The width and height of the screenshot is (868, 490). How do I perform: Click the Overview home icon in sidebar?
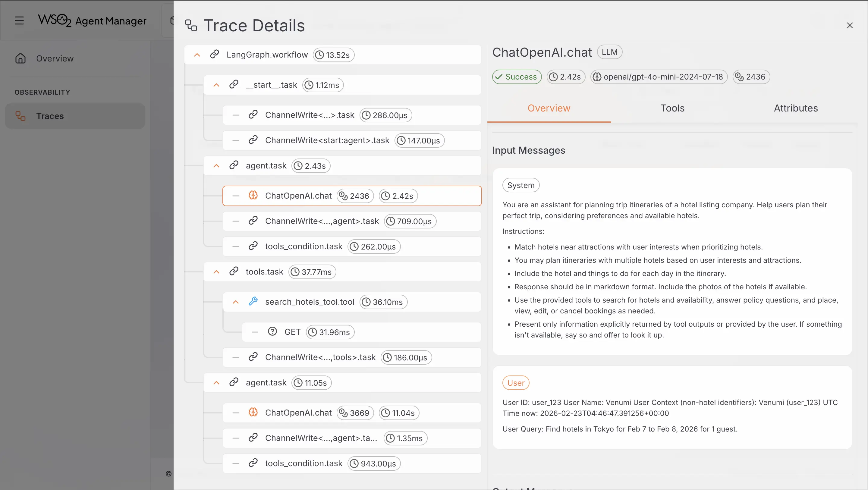tap(20, 58)
